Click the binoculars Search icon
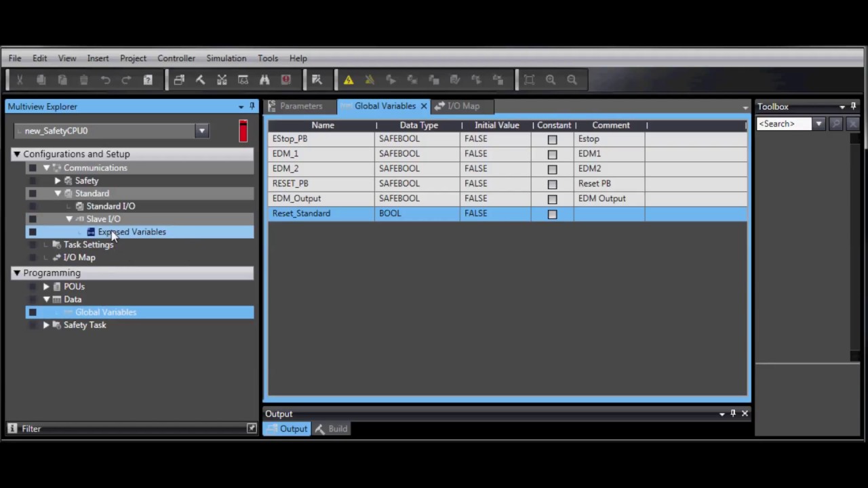 (264, 80)
